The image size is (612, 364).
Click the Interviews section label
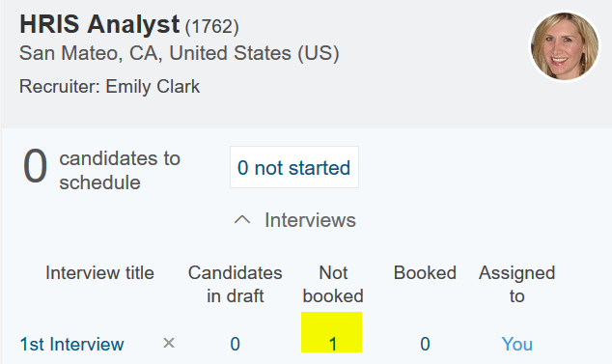tap(310, 220)
